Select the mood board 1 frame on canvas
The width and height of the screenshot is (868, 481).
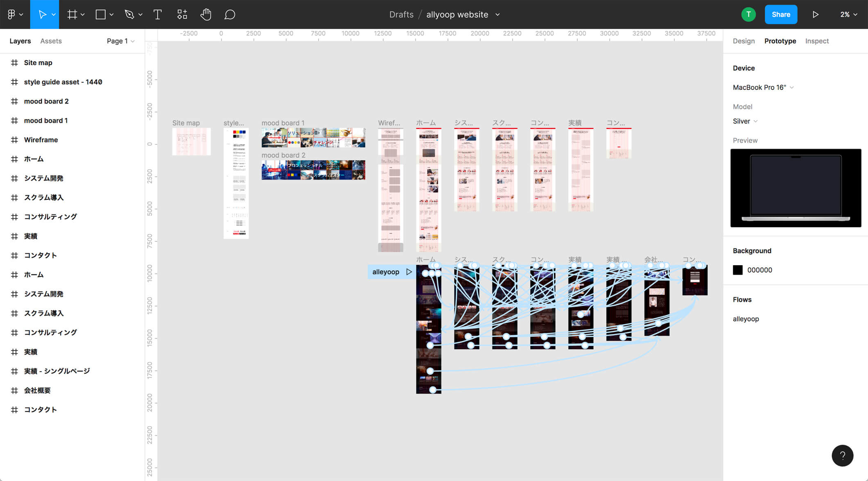(313, 138)
